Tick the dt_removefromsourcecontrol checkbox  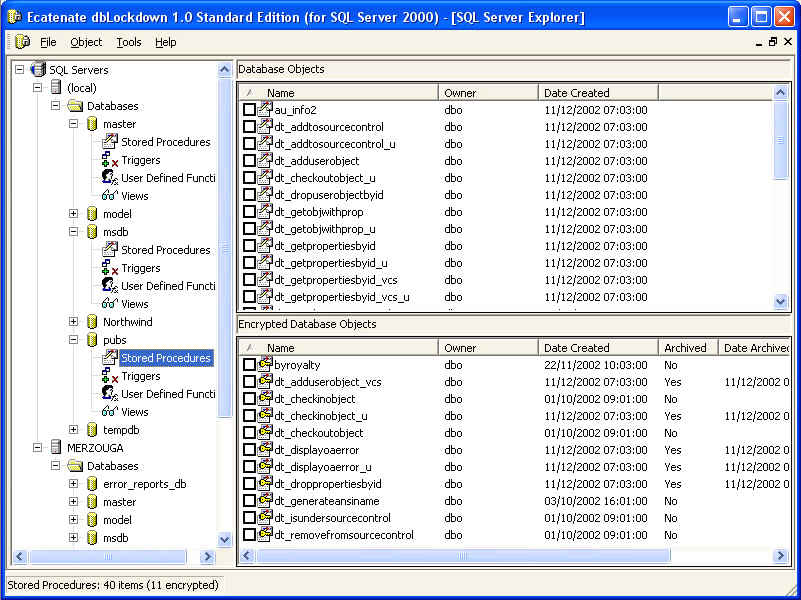(249, 535)
